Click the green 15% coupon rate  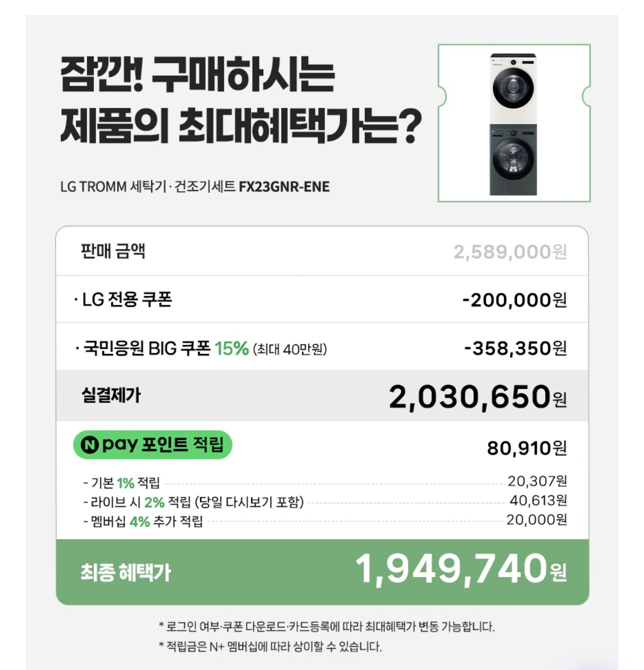click(x=232, y=349)
